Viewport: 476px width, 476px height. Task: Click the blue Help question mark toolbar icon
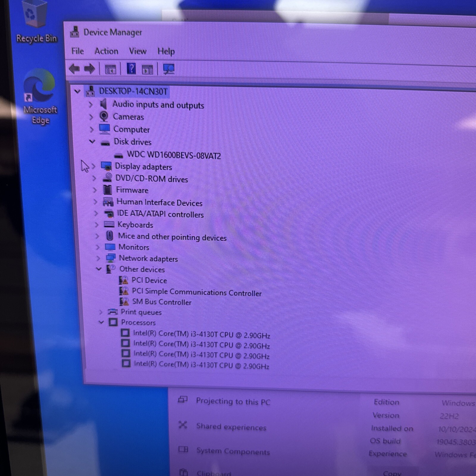(x=131, y=69)
